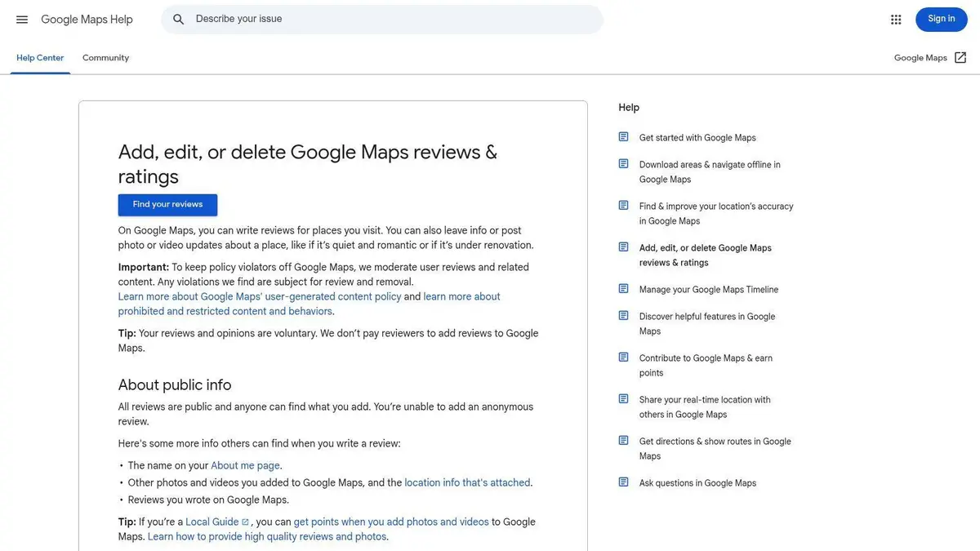Open prohibited and restricted content link
This screenshot has width=980, height=551.
point(310,304)
